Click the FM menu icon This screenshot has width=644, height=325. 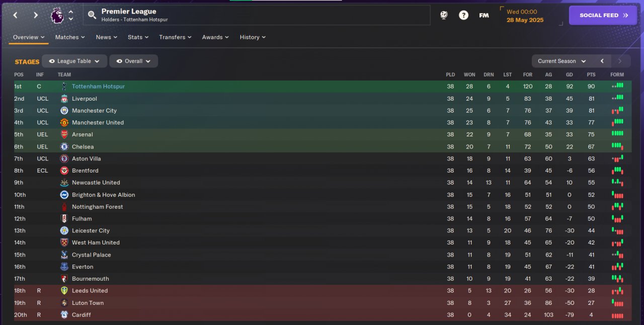tap(484, 15)
